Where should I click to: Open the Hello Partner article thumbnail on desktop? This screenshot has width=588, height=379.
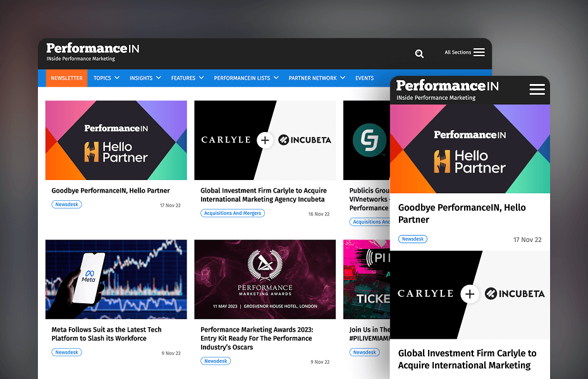pos(116,140)
